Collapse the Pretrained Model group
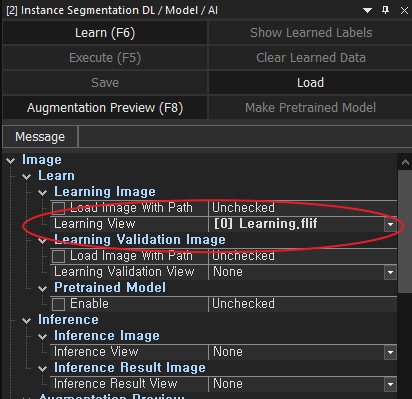Image resolution: width=412 pixels, height=399 pixels. (x=43, y=288)
